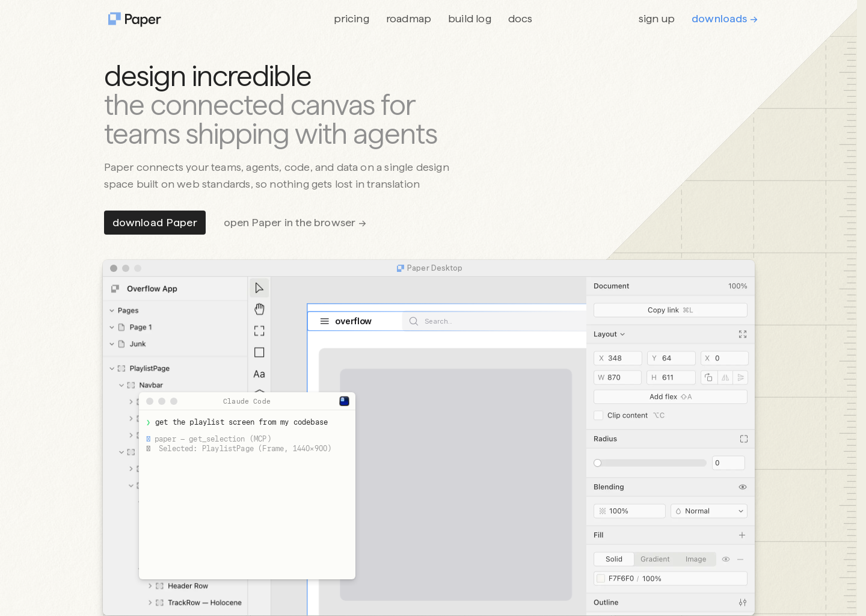Viewport: 866px width, 616px height.
Task: Click the magnifier search icon in canvas
Action: (414, 321)
